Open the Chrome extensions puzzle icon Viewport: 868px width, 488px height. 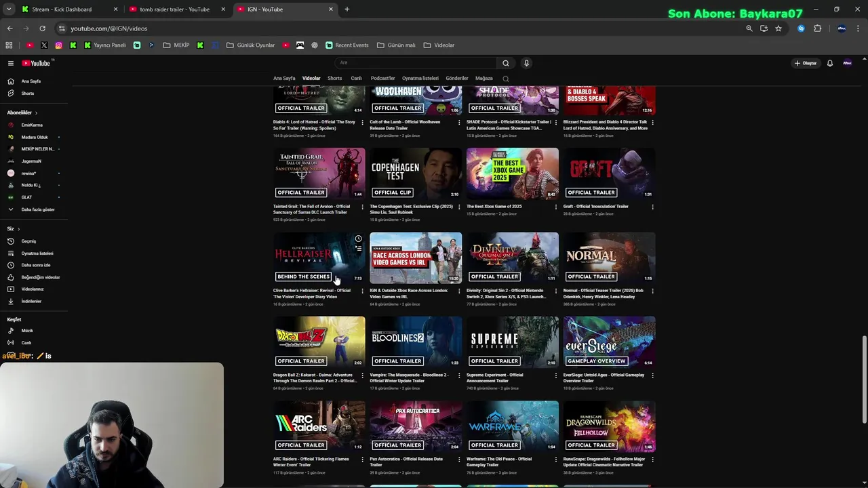click(x=817, y=28)
